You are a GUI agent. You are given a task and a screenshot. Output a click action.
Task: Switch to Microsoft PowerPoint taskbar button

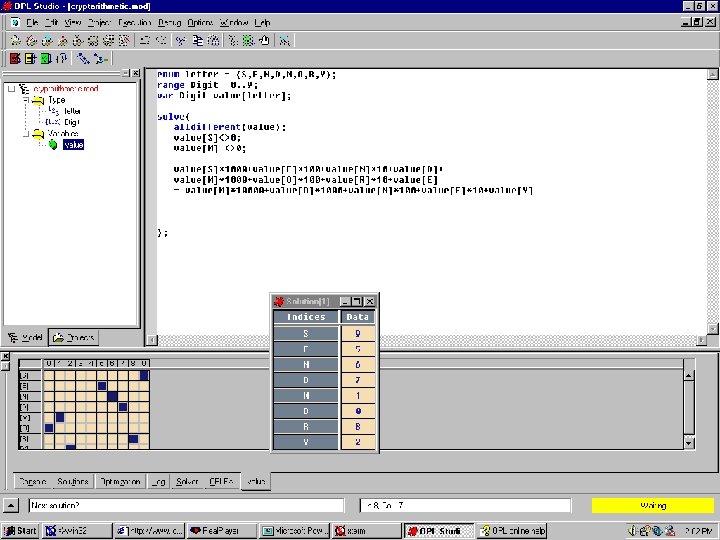[x=294, y=531]
